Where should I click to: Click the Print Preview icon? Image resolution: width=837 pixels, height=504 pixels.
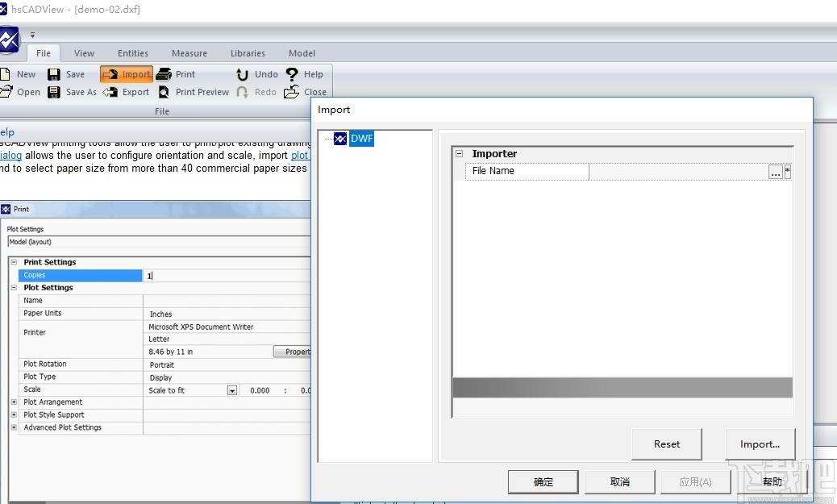[x=164, y=93]
